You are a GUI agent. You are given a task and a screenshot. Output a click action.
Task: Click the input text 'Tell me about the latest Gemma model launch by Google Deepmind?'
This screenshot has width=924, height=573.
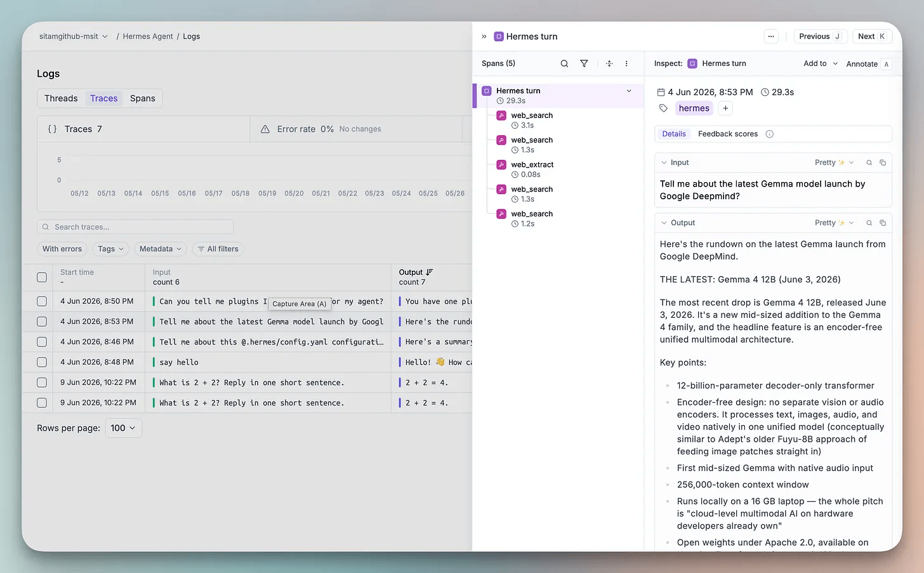pyautogui.click(x=762, y=190)
